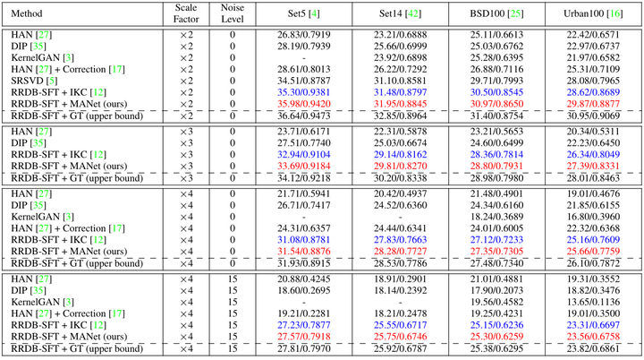
Task: Select Set5 value "23.71/0.6171"
Action: tap(304, 132)
